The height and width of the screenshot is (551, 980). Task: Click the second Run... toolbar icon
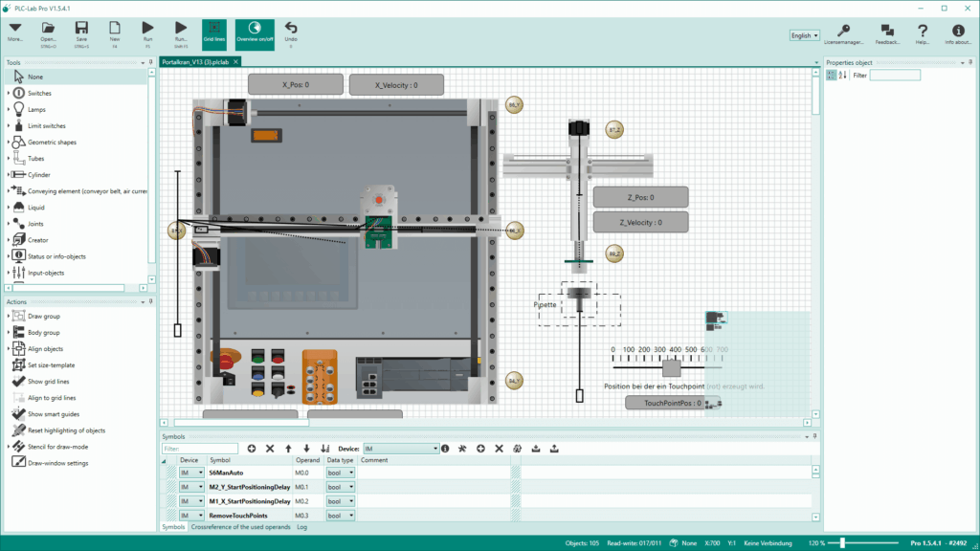click(x=181, y=34)
